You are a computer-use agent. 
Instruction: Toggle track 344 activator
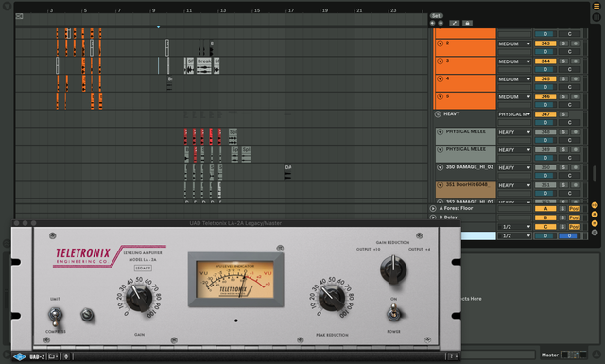[545, 61]
